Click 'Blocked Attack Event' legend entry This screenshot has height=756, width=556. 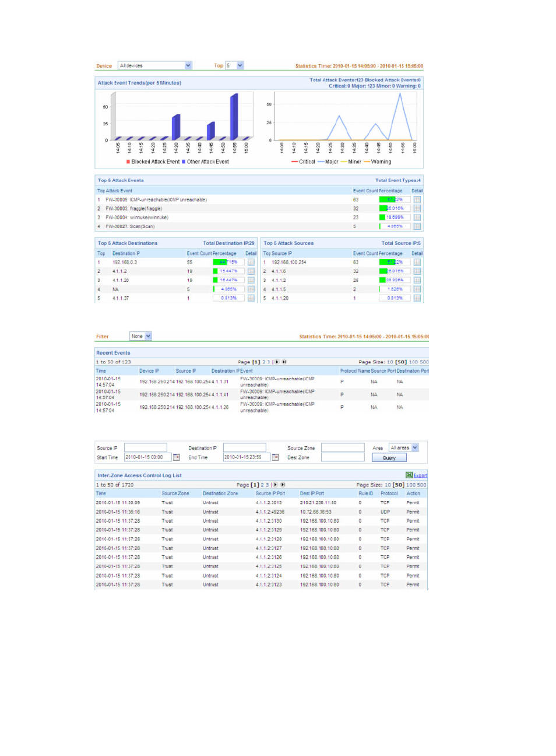[x=153, y=162]
